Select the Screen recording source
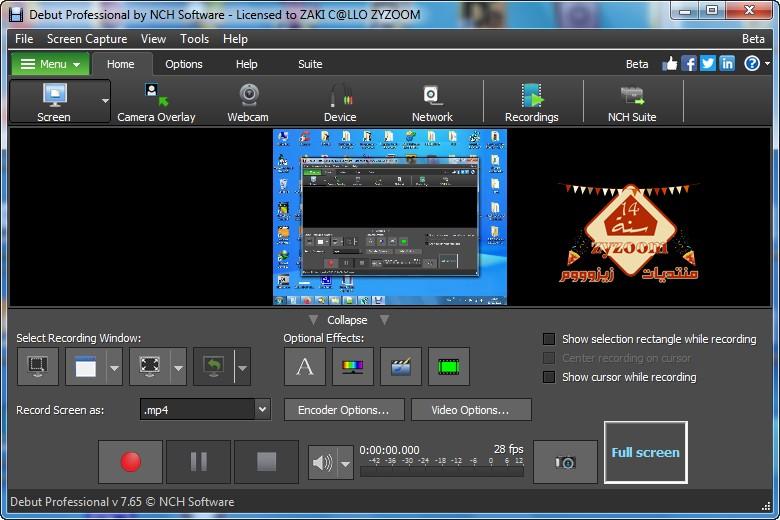 coord(54,102)
